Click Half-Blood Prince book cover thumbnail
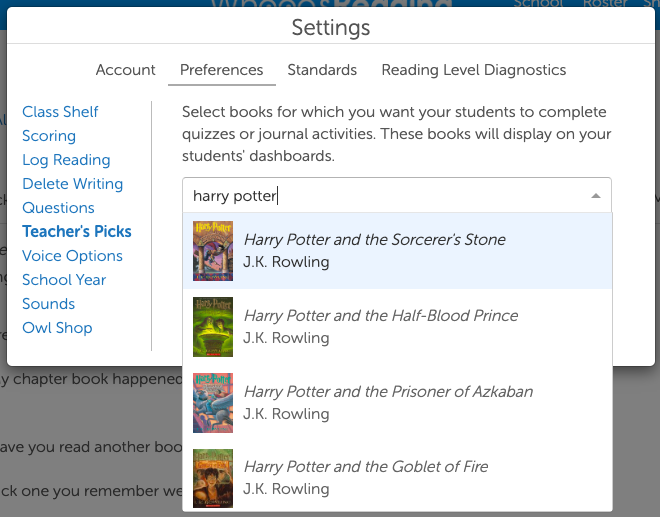Viewport: 660px width, 517px height. (213, 327)
